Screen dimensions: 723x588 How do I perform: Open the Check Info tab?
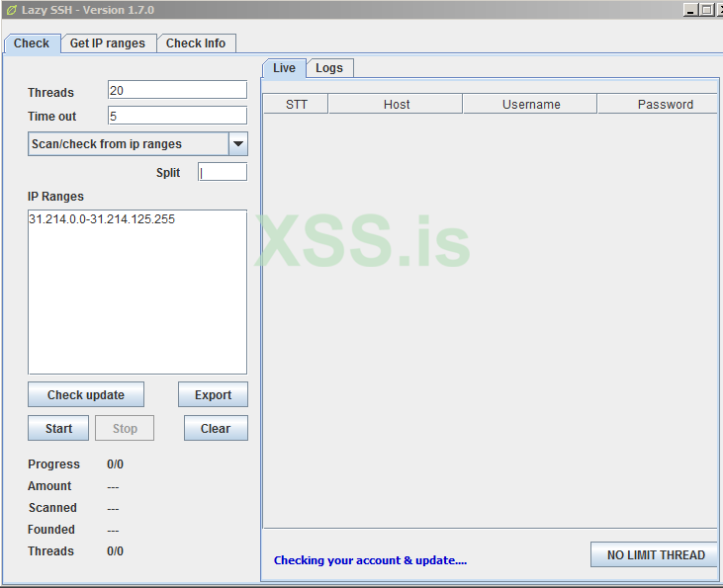tap(196, 43)
